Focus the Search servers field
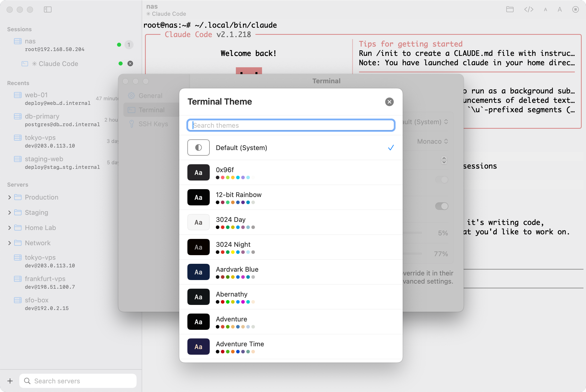Viewport: 586px width, 392px height. coord(78,381)
